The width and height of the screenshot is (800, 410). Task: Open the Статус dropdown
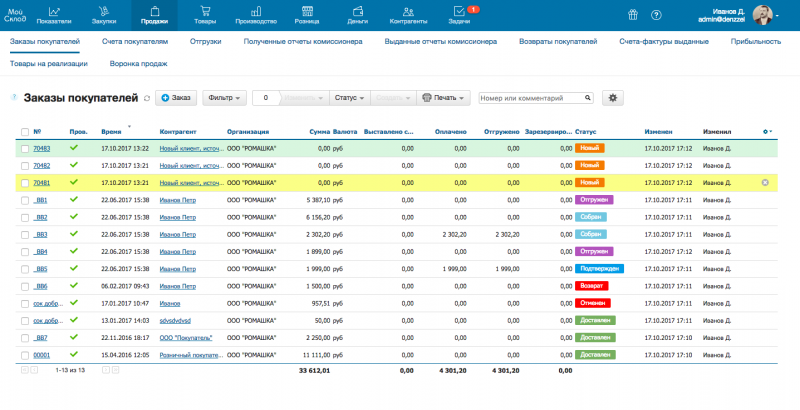[x=349, y=98]
